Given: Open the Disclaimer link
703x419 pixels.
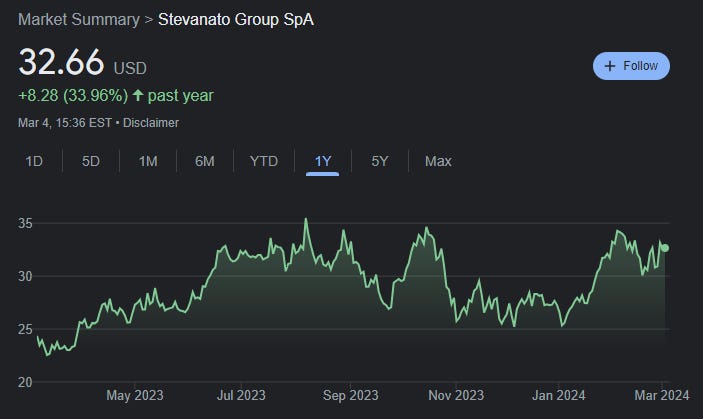Looking at the screenshot, I should (151, 123).
